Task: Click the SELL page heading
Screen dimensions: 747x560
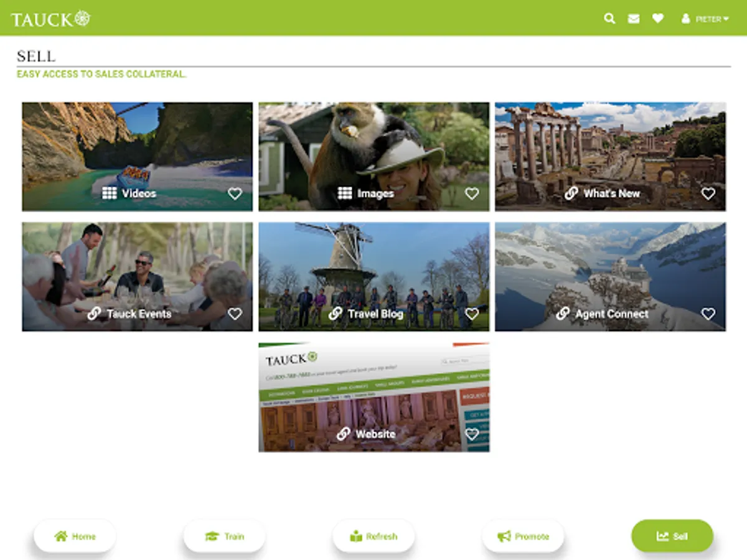Action: pyautogui.click(x=36, y=56)
